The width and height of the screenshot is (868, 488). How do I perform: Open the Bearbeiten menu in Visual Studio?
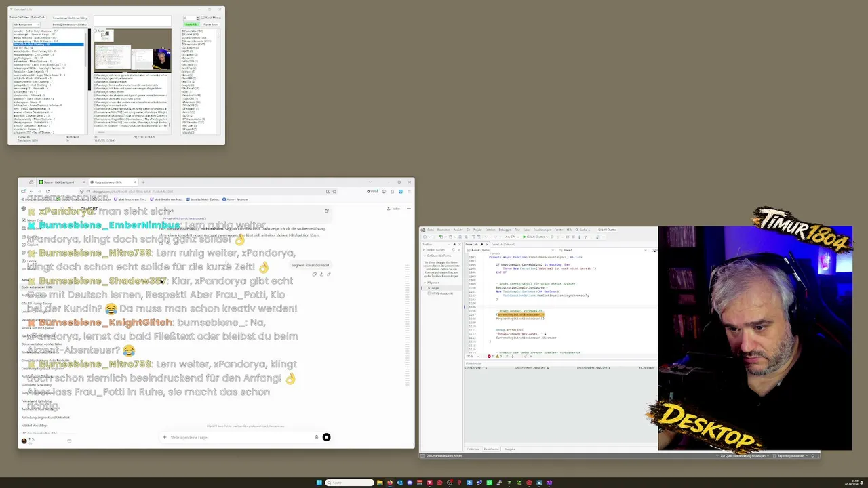coord(442,230)
